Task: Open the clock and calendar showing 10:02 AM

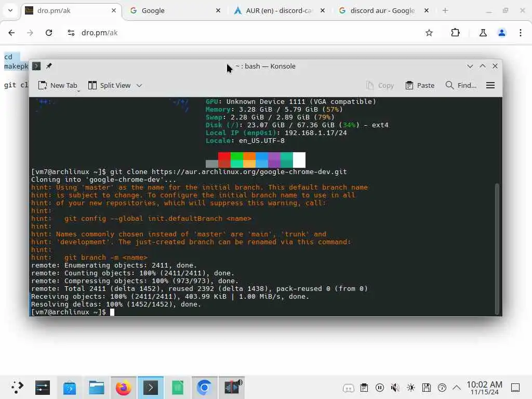Action: (484, 388)
